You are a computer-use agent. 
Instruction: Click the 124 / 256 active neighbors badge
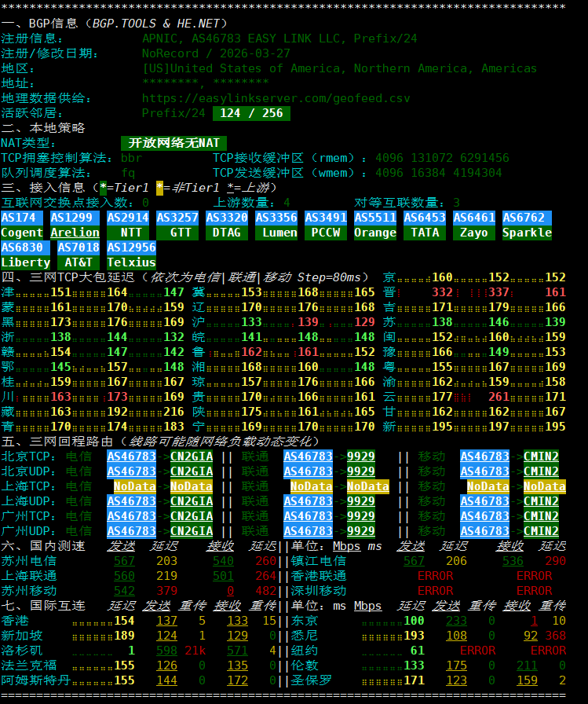[251, 113]
